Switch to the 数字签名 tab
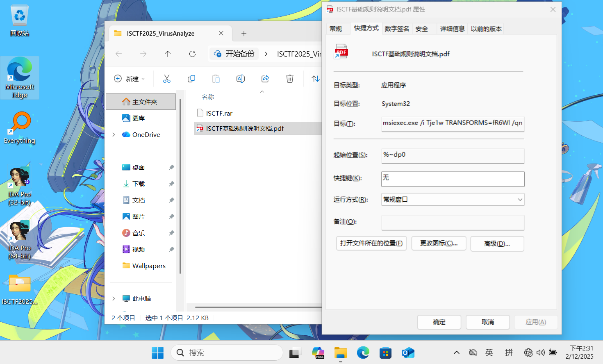The image size is (603, 364). click(x=397, y=29)
